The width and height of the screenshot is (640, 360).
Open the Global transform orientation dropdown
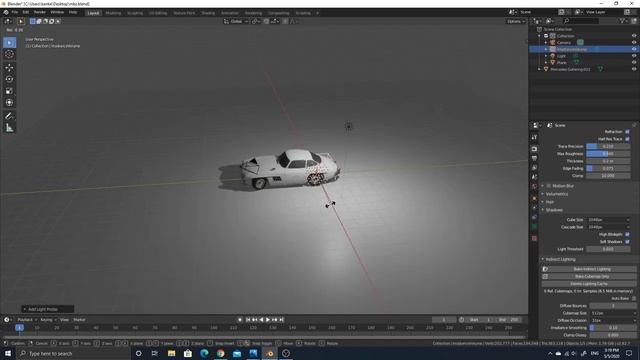(x=236, y=21)
